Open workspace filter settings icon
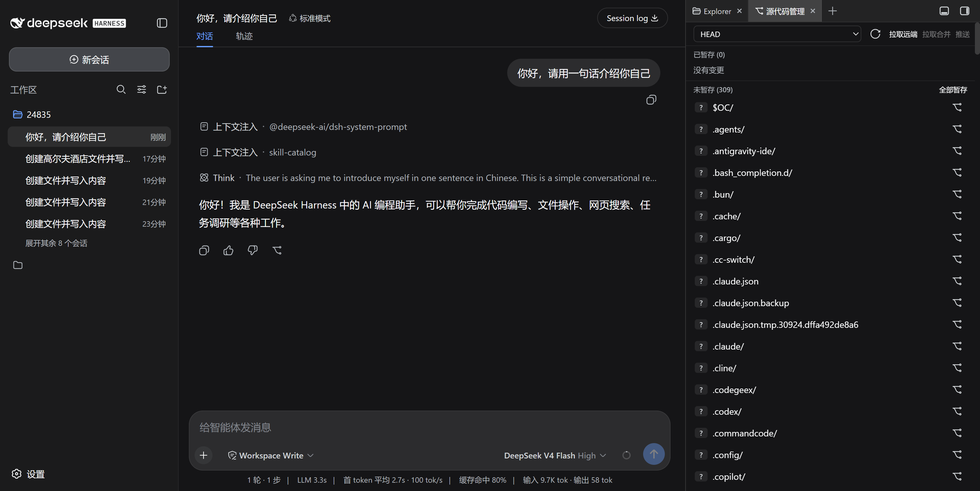 [142, 89]
